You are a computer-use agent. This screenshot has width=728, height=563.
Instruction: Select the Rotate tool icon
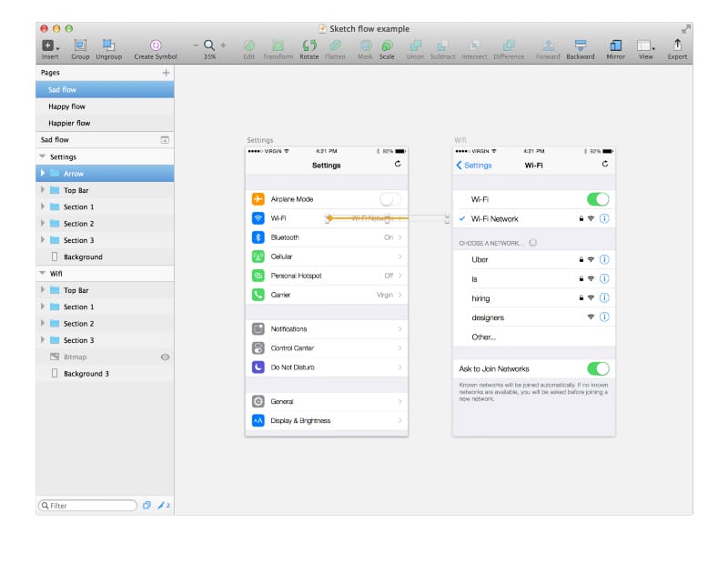pyautogui.click(x=309, y=46)
